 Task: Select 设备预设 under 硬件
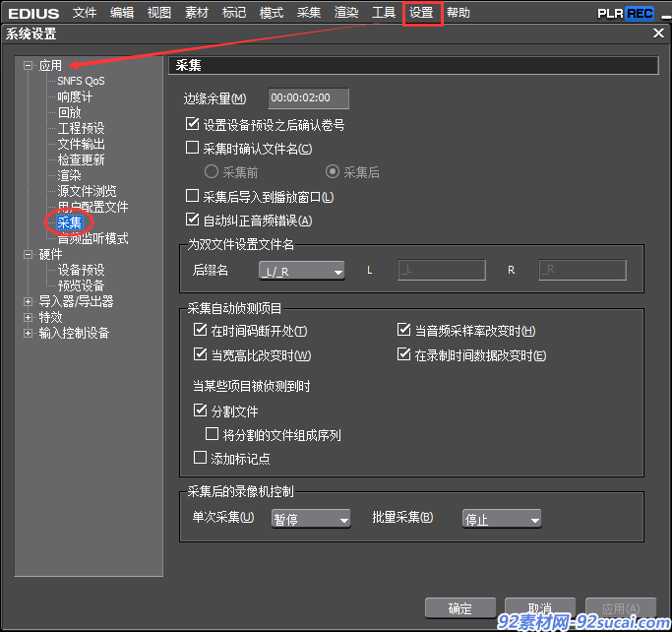point(81,270)
